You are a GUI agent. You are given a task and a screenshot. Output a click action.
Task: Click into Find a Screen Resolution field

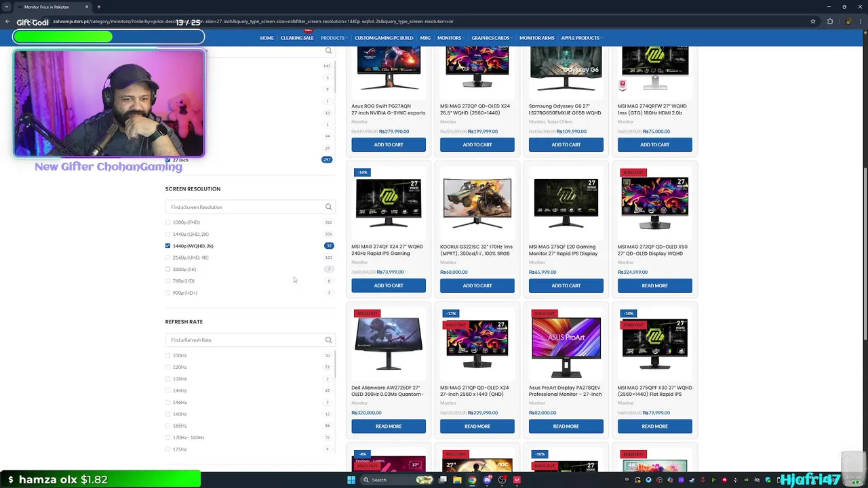[244, 207]
